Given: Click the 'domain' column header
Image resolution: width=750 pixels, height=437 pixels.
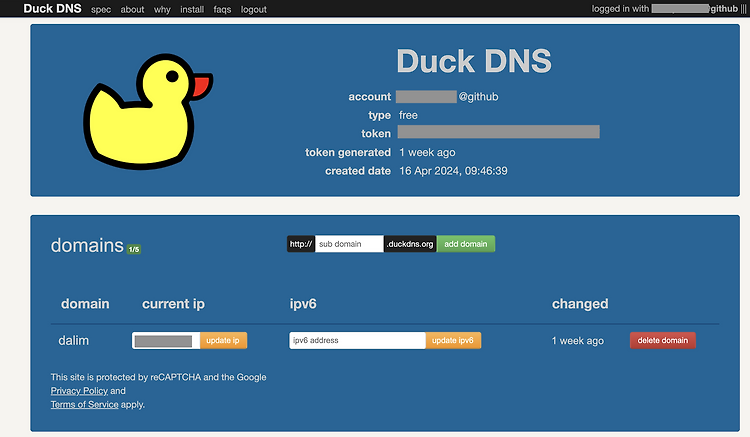Looking at the screenshot, I should point(85,304).
